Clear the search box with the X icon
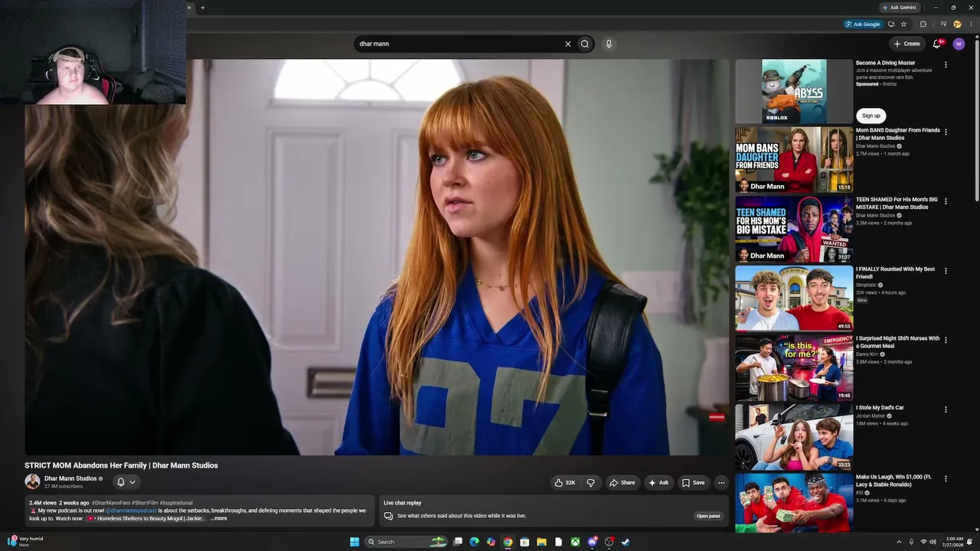The width and height of the screenshot is (980, 551). (x=568, y=44)
